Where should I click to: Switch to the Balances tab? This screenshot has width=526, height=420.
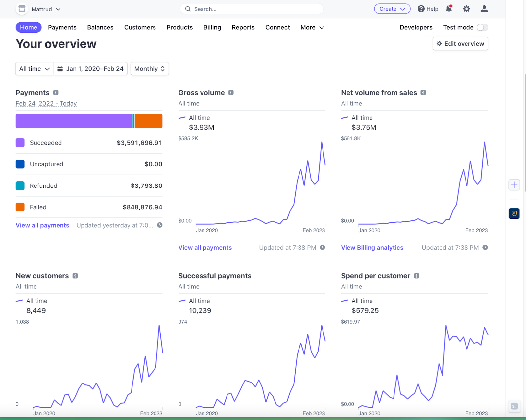[100, 27]
